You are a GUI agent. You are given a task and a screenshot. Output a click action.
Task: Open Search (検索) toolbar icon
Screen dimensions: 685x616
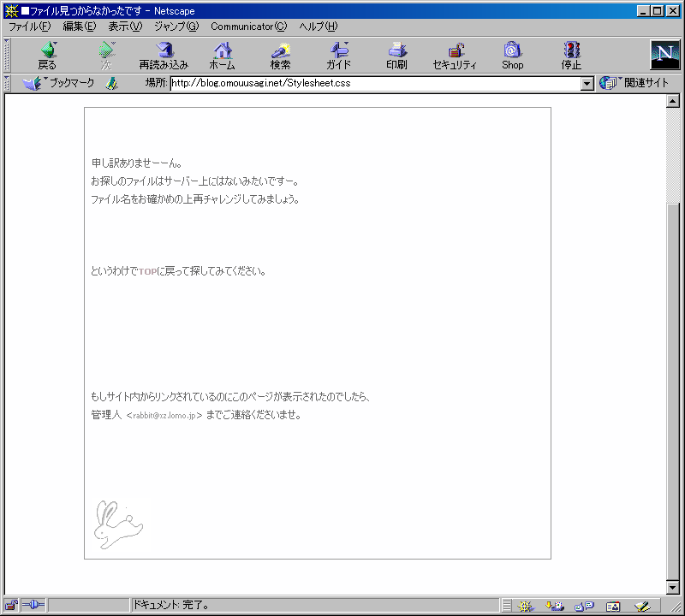[x=281, y=56]
